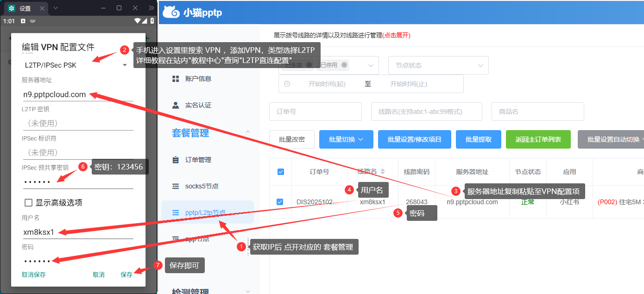Click the socks5节点 list icon
Screen dimensions: 644x294
pos(176,186)
